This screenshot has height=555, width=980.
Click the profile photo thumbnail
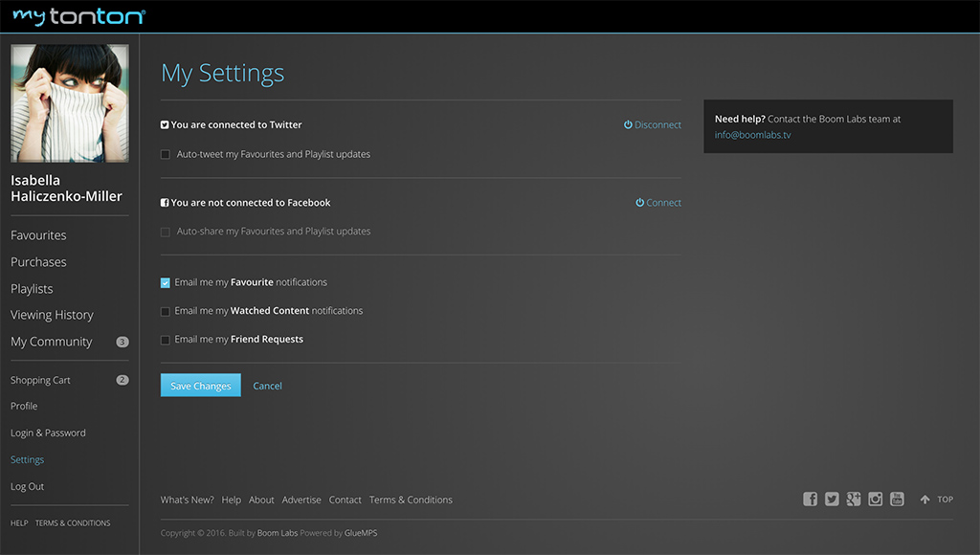(70, 103)
